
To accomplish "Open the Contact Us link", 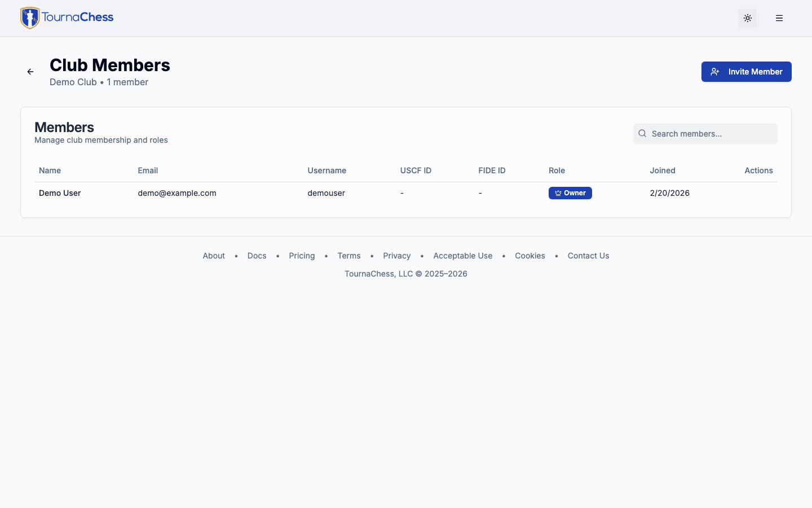I will [588, 256].
